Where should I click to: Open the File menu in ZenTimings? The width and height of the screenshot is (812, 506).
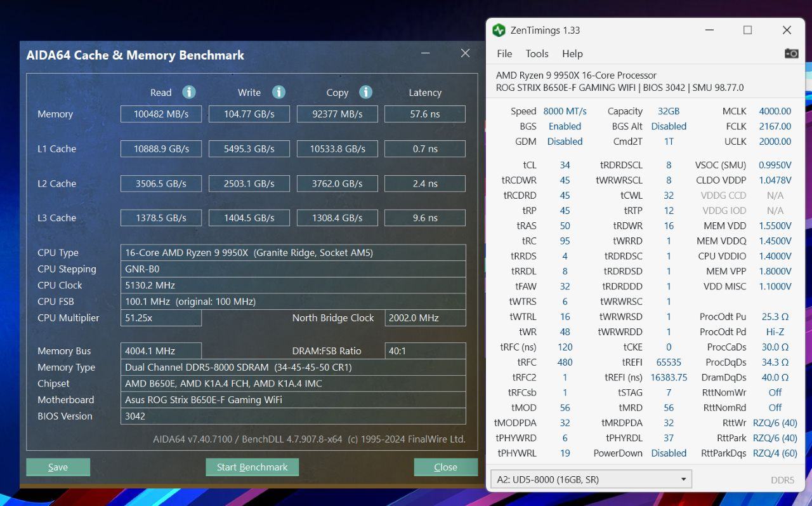pos(504,54)
